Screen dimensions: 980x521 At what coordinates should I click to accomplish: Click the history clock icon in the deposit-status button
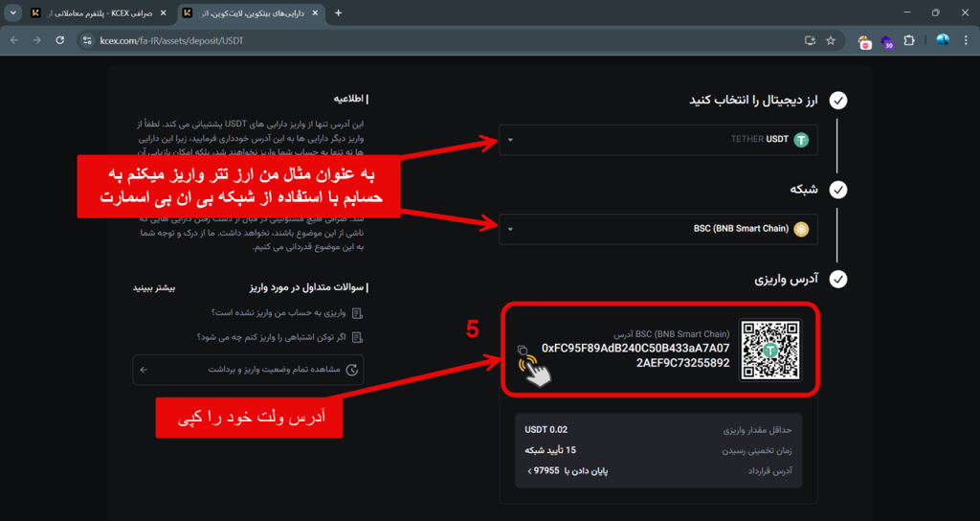tap(352, 370)
